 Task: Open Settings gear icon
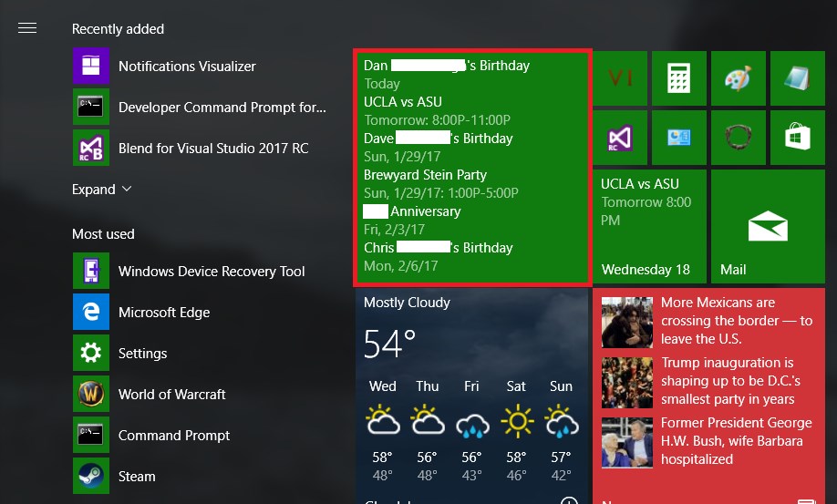click(x=91, y=353)
